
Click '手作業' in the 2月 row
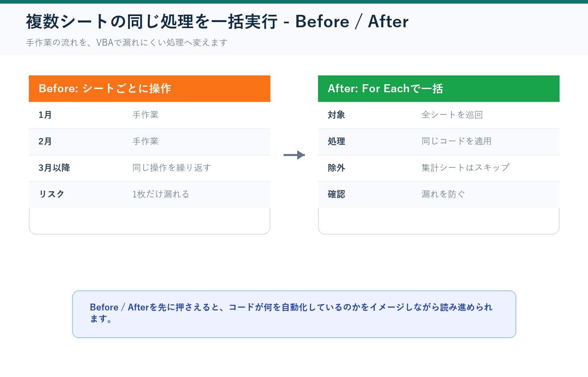145,141
